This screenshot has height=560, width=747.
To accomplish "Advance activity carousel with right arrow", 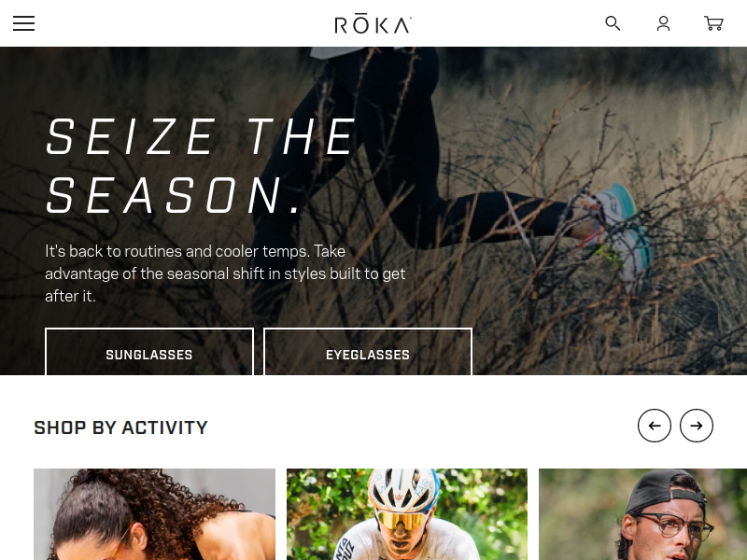I will point(697,426).
